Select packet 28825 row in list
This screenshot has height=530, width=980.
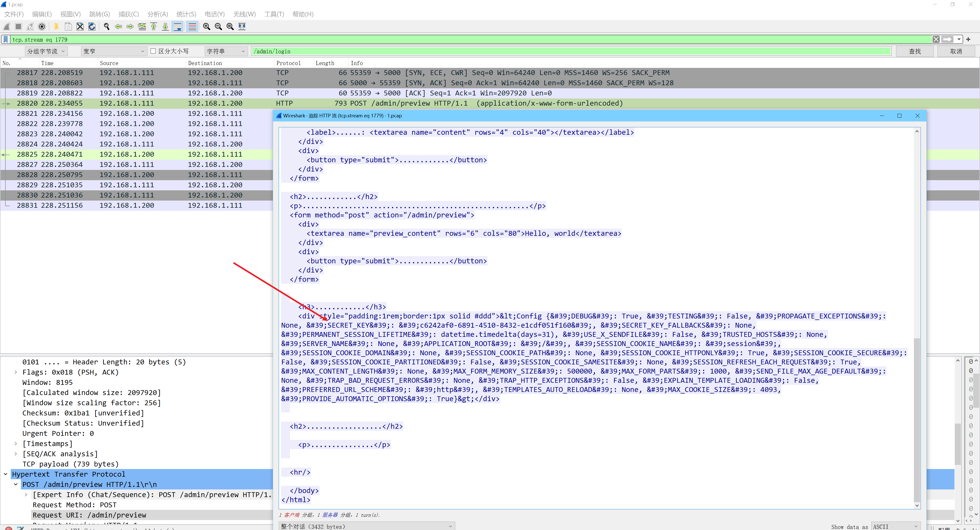(x=137, y=154)
